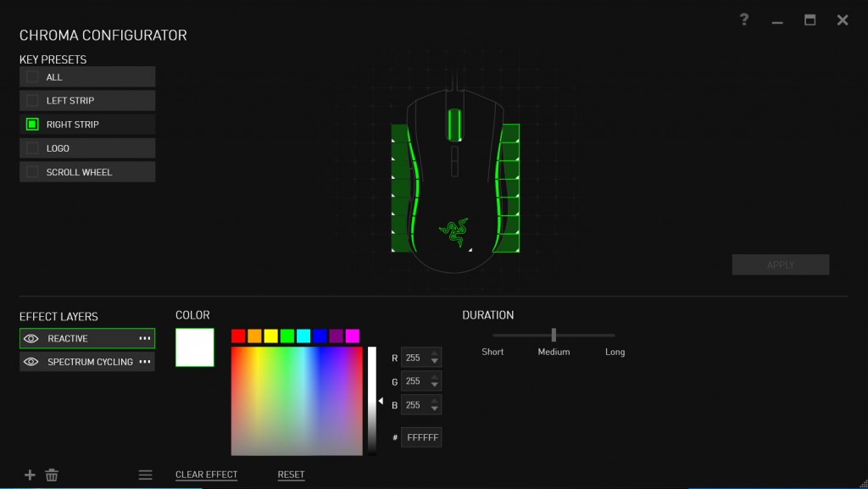Screen dimensions: 868x489
Task: Select the Razer logo on the mouse
Action: (454, 231)
